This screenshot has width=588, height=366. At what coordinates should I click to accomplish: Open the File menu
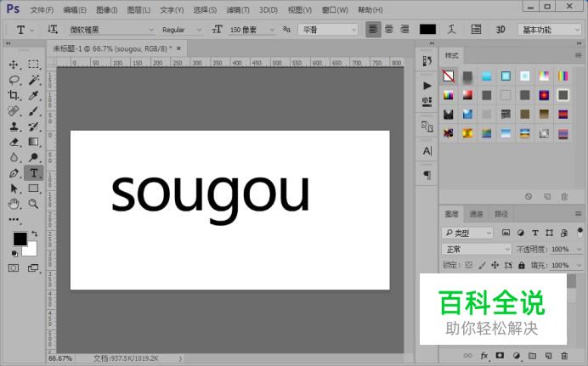click(42, 10)
